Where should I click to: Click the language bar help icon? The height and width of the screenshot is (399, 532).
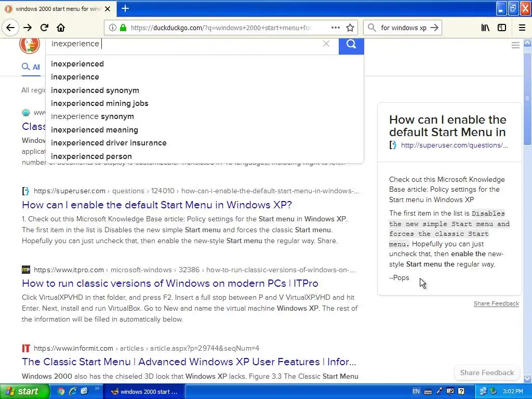click(461, 391)
